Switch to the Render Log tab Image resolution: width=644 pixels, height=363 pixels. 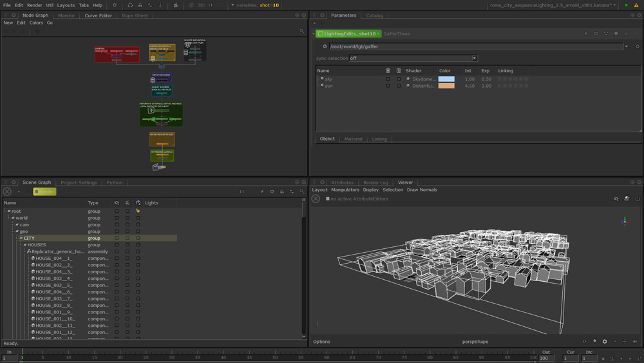coord(375,182)
